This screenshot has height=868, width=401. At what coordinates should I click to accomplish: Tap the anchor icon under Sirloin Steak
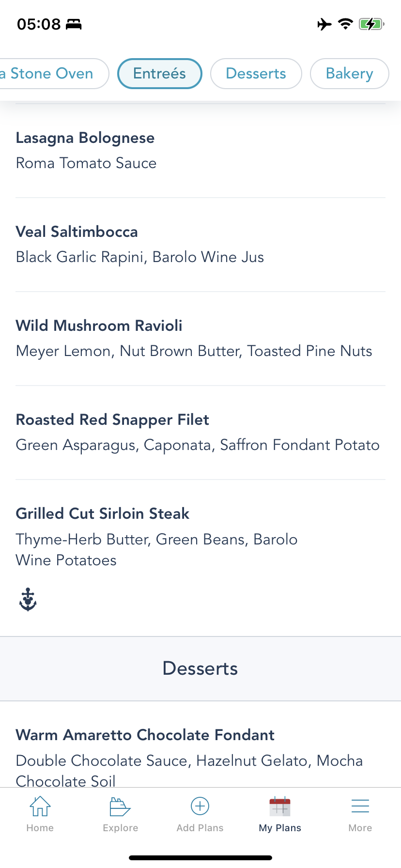pos(28,600)
